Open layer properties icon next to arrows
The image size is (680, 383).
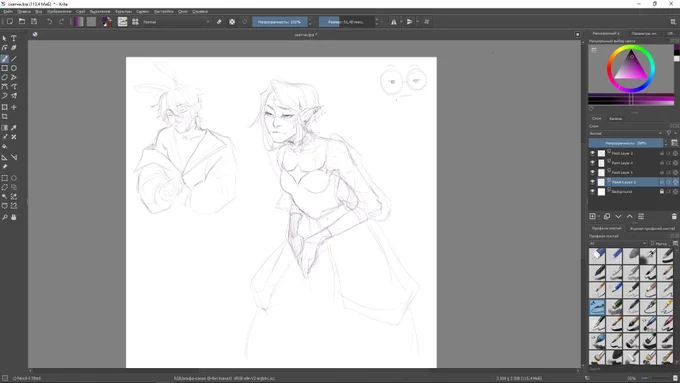click(x=641, y=216)
